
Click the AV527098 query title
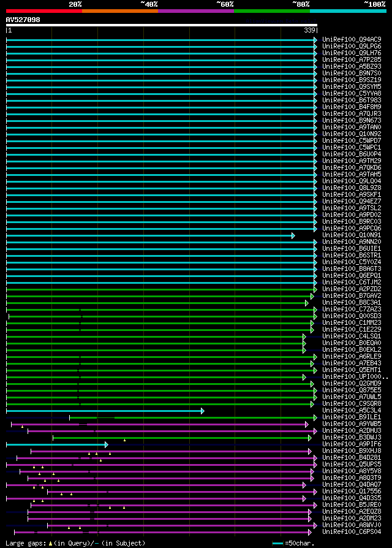point(23,20)
